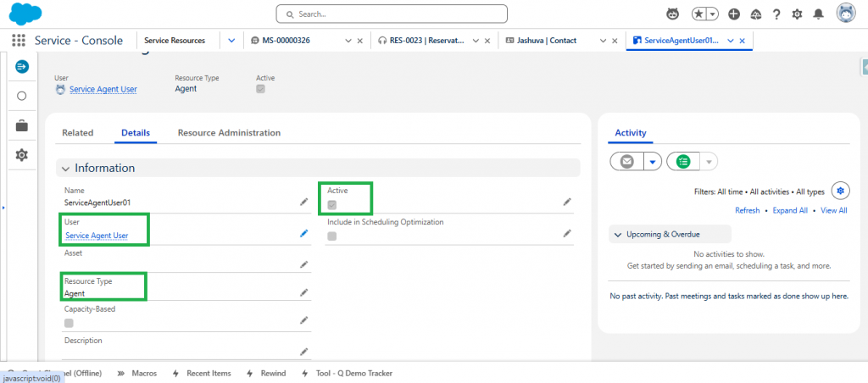Open Recent Items utility bar item
Viewport: 868px width, 383px height.
202,374
